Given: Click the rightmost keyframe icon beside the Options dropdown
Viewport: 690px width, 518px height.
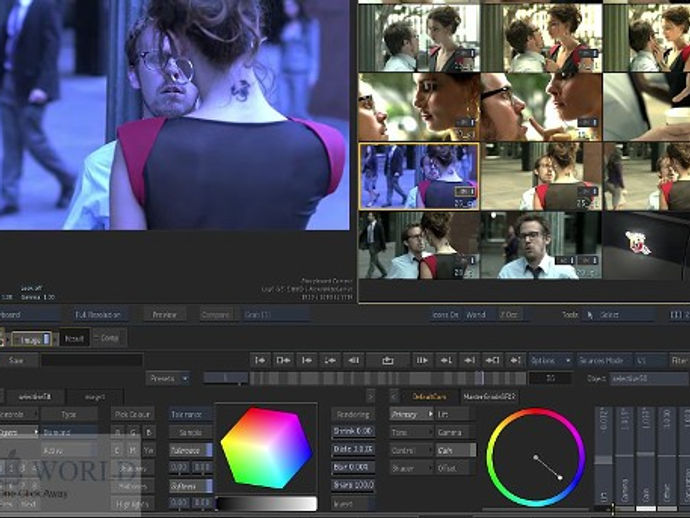Looking at the screenshot, I should pos(516,360).
